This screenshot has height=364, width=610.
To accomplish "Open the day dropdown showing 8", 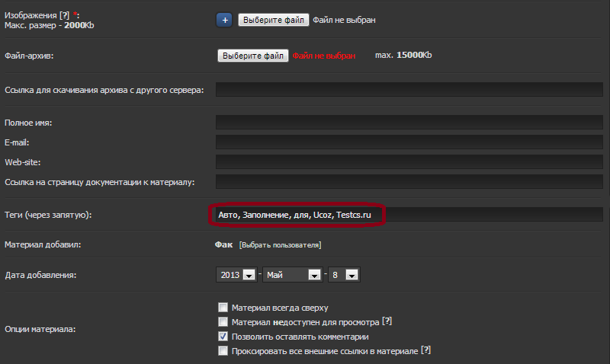I will (x=344, y=275).
